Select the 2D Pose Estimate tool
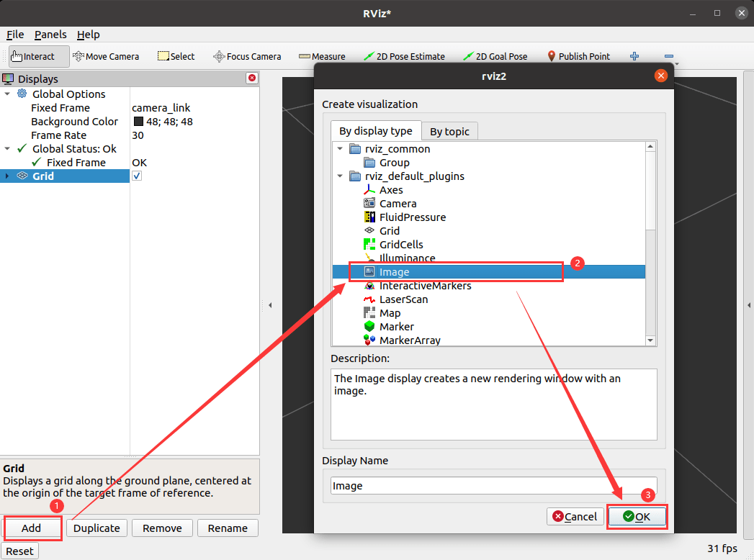The width and height of the screenshot is (754, 560). (405, 57)
